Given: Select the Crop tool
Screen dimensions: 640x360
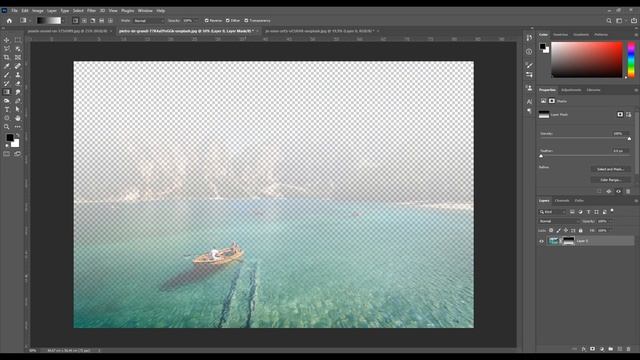Looking at the screenshot, I should (x=7, y=58).
